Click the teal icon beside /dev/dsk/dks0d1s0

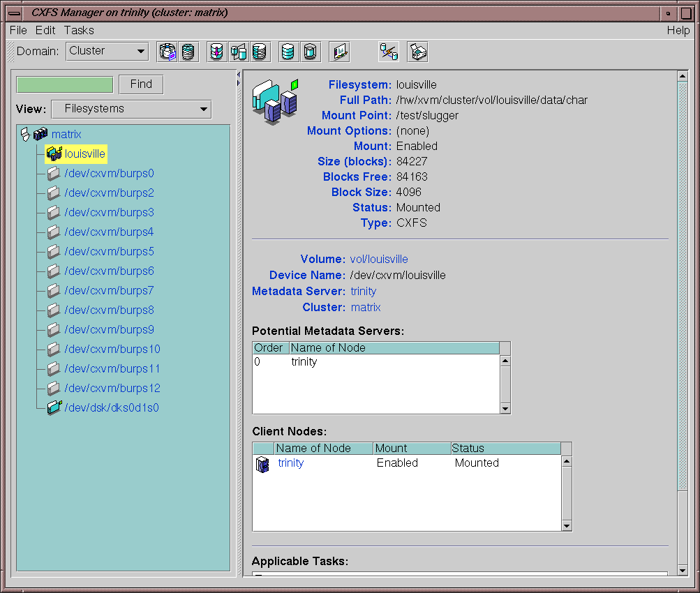tap(54, 407)
